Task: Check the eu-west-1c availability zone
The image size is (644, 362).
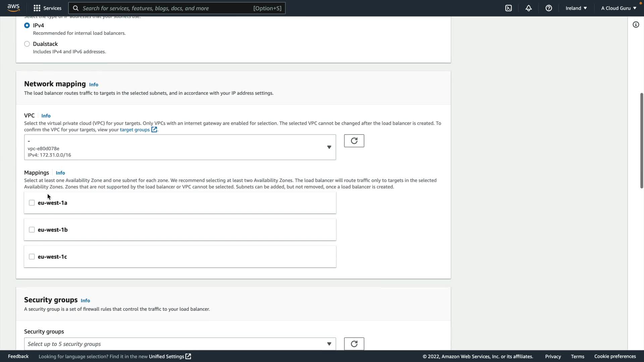Action: 32,257
